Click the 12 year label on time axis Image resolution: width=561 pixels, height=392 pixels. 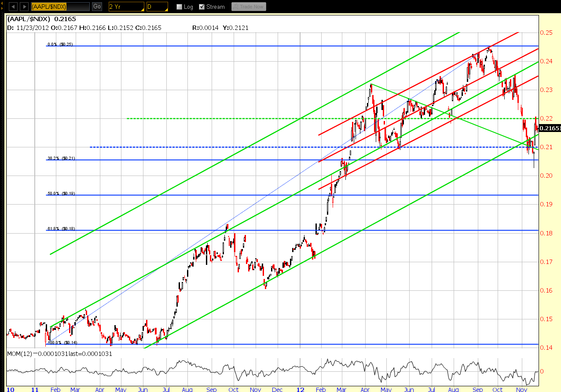(x=300, y=389)
